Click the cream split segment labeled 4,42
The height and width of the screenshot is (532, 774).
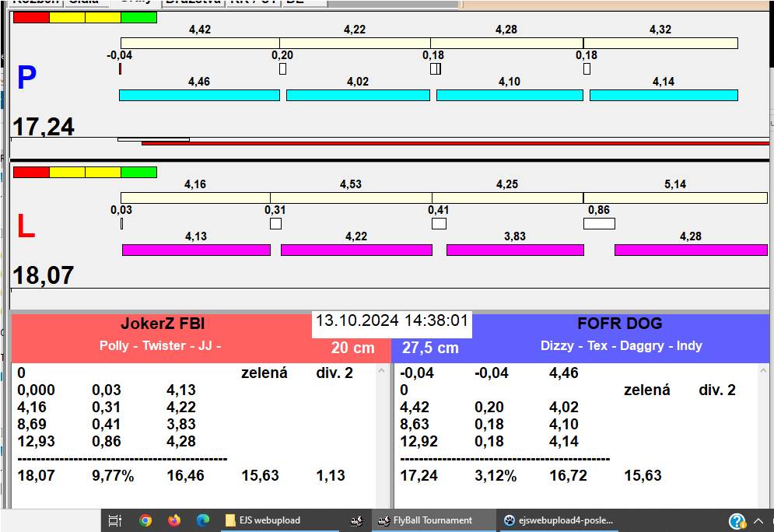pos(200,43)
